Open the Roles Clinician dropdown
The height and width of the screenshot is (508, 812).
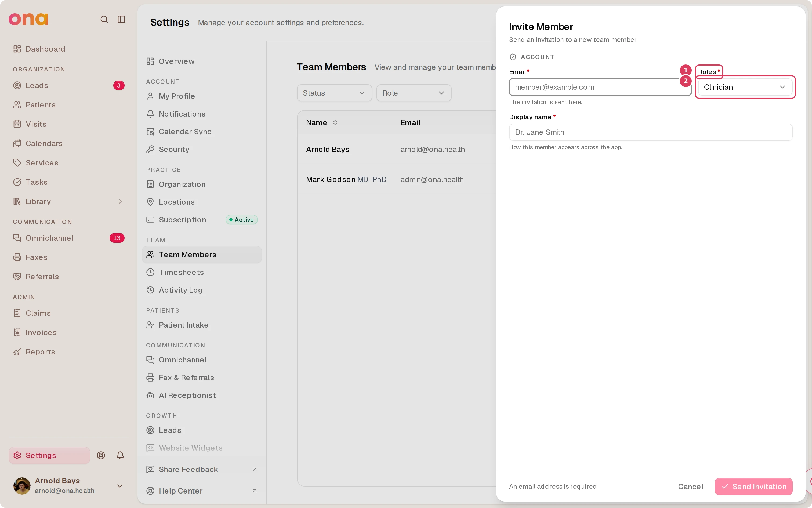pos(745,87)
